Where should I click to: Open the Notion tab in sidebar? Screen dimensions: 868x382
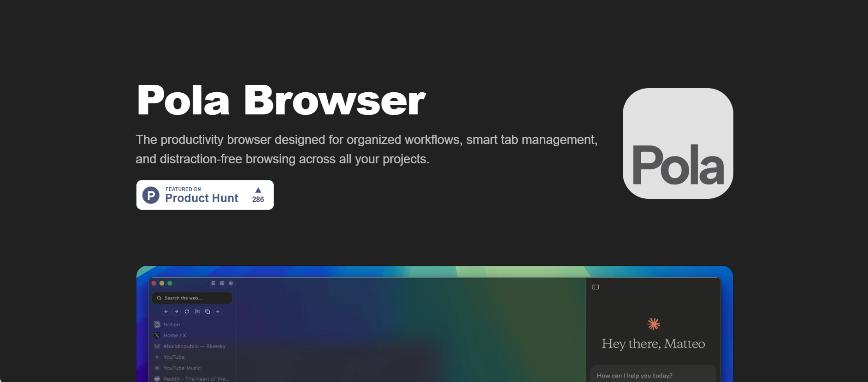(x=171, y=324)
